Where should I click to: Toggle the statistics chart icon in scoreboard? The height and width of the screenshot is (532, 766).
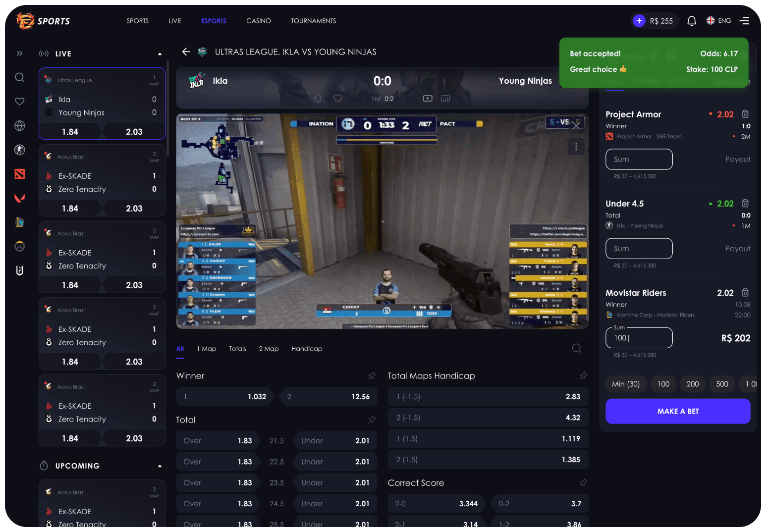pyautogui.click(x=445, y=99)
